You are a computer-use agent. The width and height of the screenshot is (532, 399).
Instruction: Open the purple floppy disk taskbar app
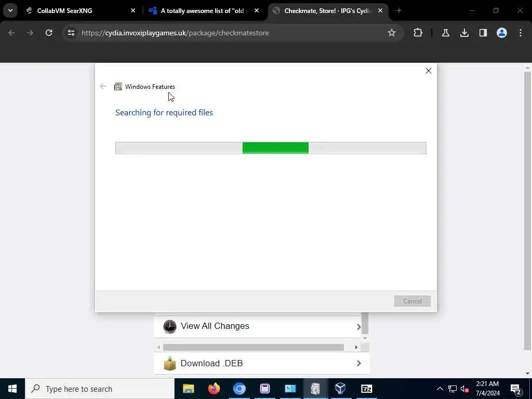pos(264,389)
